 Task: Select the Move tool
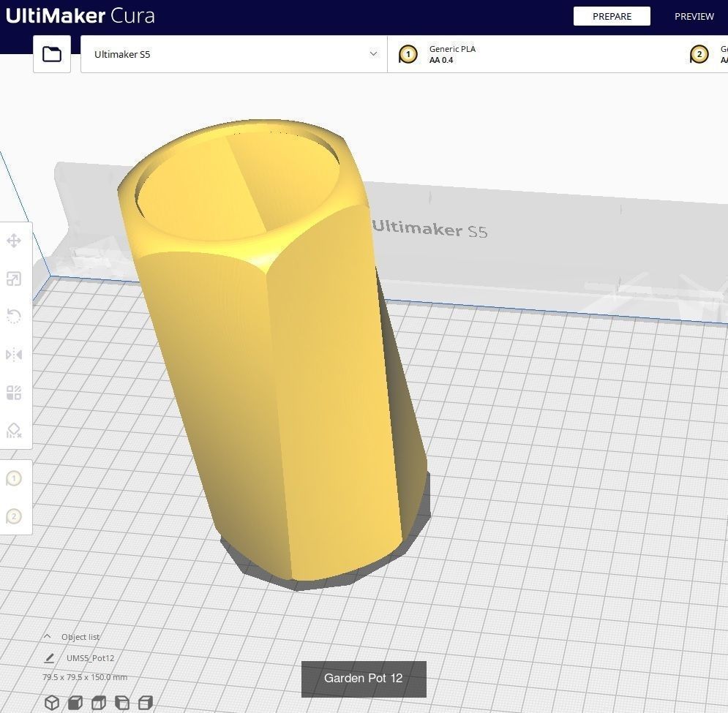[14, 241]
